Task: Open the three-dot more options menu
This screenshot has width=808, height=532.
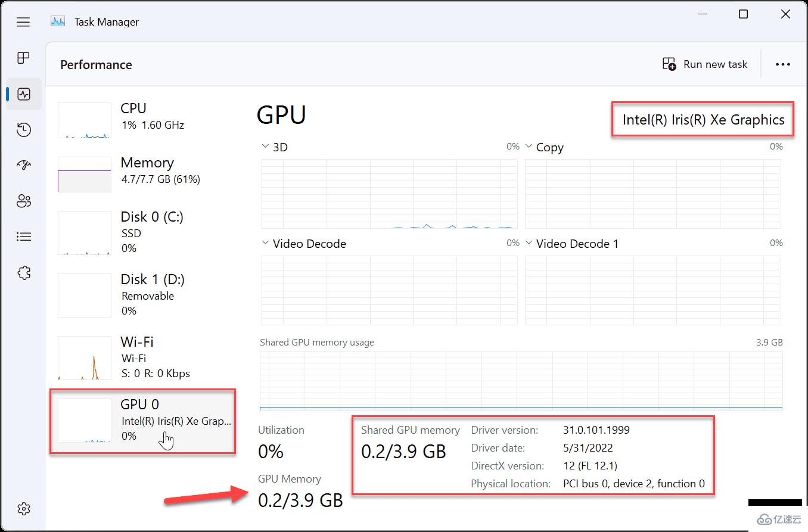Action: point(782,64)
